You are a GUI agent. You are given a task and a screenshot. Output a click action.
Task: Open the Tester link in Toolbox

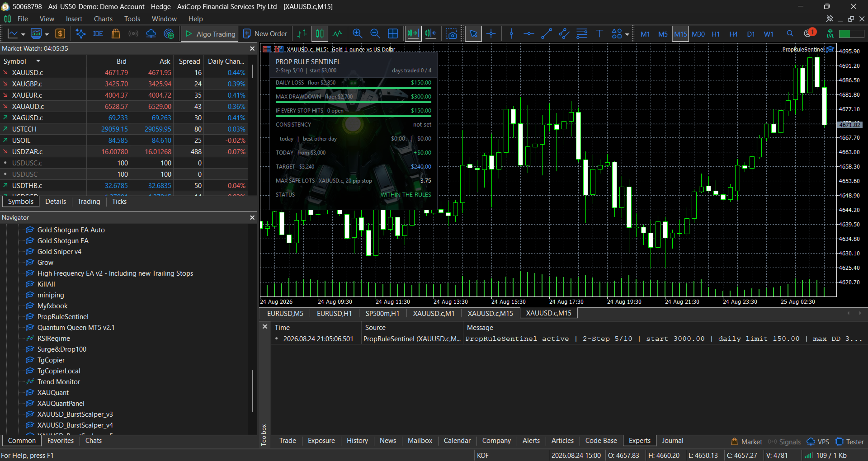(850, 442)
